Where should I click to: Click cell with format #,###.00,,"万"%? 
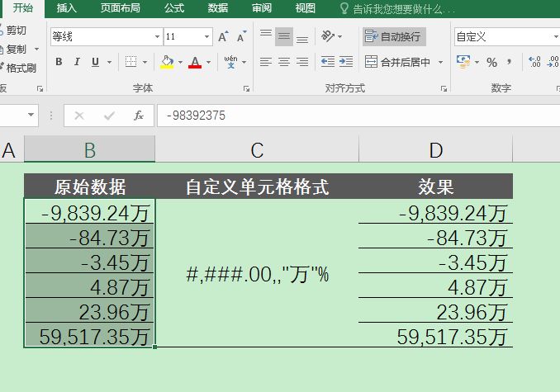257,273
